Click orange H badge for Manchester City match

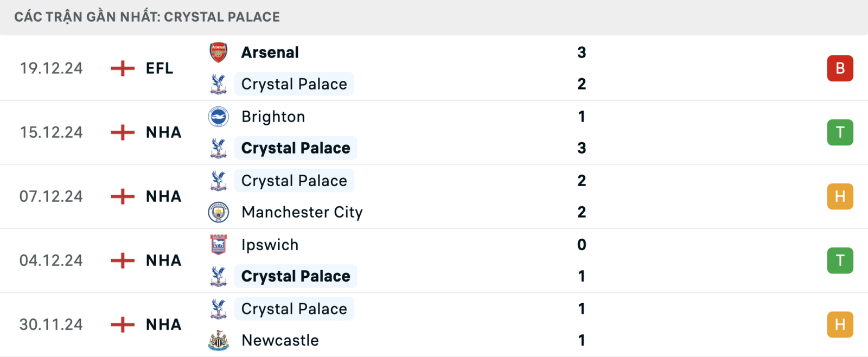click(840, 196)
